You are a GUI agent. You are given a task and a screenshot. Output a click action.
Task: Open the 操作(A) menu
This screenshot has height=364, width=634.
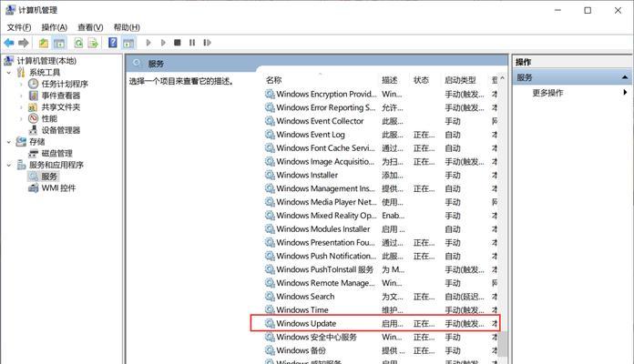tap(54, 27)
